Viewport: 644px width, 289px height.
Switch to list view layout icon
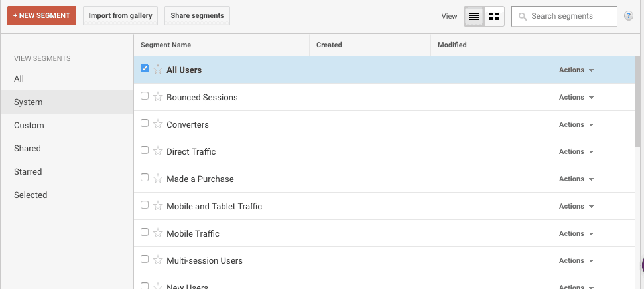point(474,16)
